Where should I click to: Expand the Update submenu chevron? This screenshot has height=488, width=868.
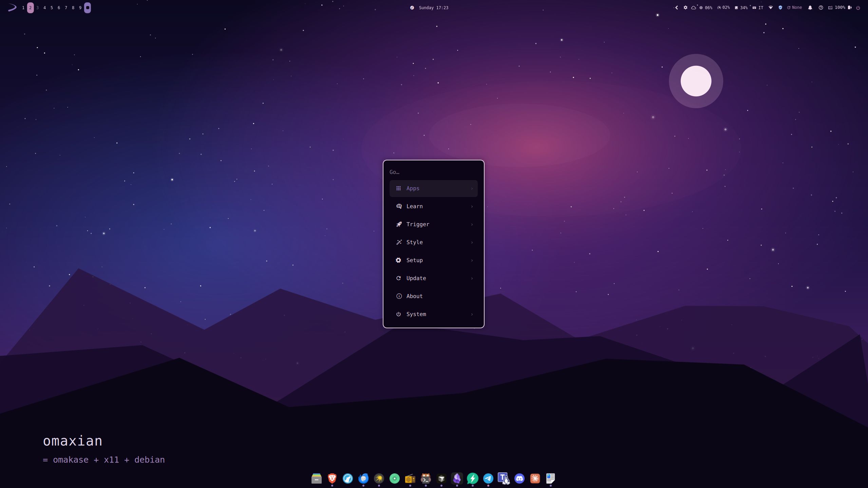pos(472,278)
